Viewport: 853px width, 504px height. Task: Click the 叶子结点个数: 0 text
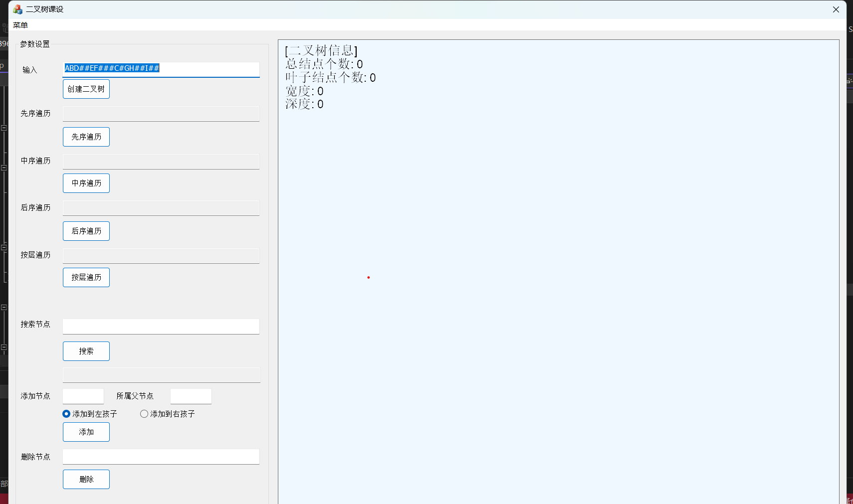coord(331,77)
